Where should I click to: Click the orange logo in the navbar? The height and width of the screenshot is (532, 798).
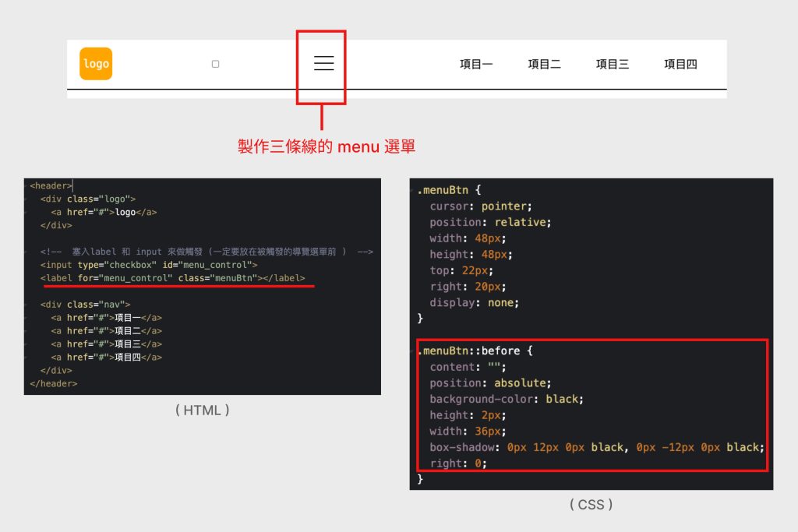pyautogui.click(x=96, y=64)
